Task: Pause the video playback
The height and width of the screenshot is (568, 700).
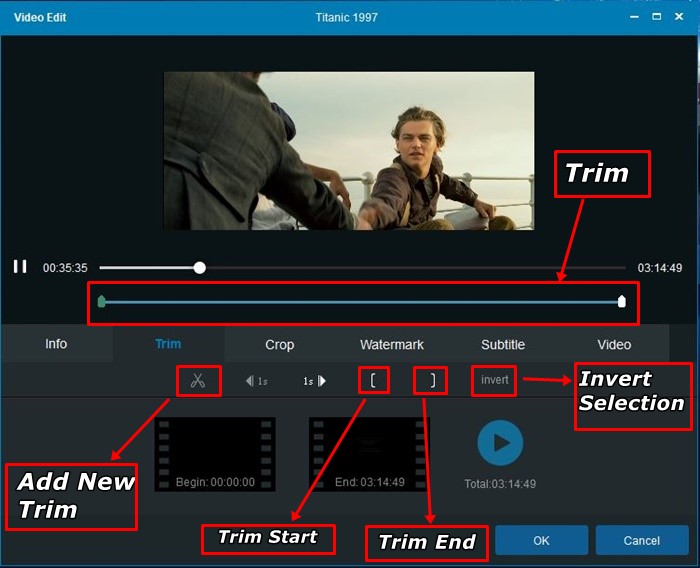Action: point(20,267)
